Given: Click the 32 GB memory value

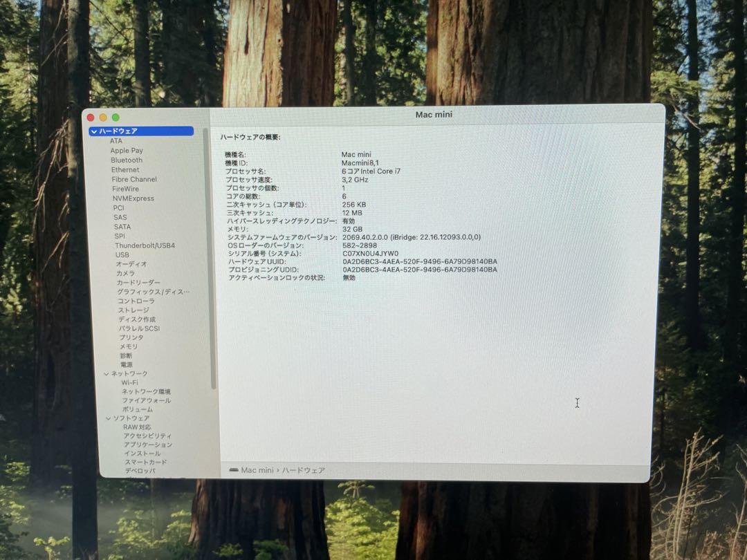Looking at the screenshot, I should [x=353, y=229].
